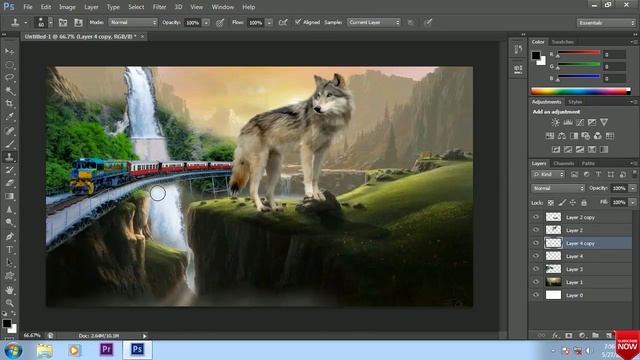Toggle lock all on layer
This screenshot has height=360, width=640.
coord(584,203)
